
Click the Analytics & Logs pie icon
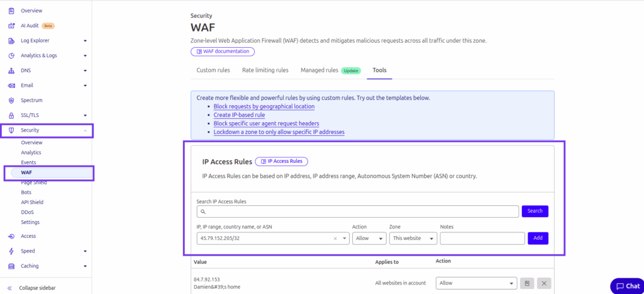coord(11,55)
